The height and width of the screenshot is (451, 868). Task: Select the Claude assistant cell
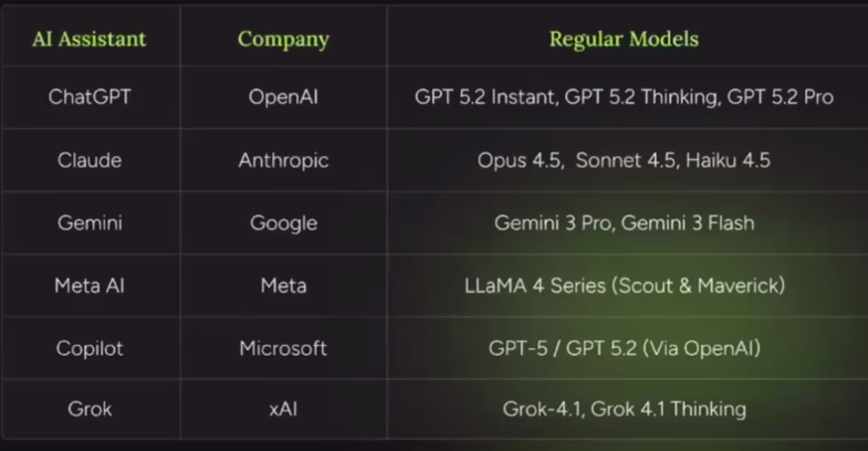90,160
